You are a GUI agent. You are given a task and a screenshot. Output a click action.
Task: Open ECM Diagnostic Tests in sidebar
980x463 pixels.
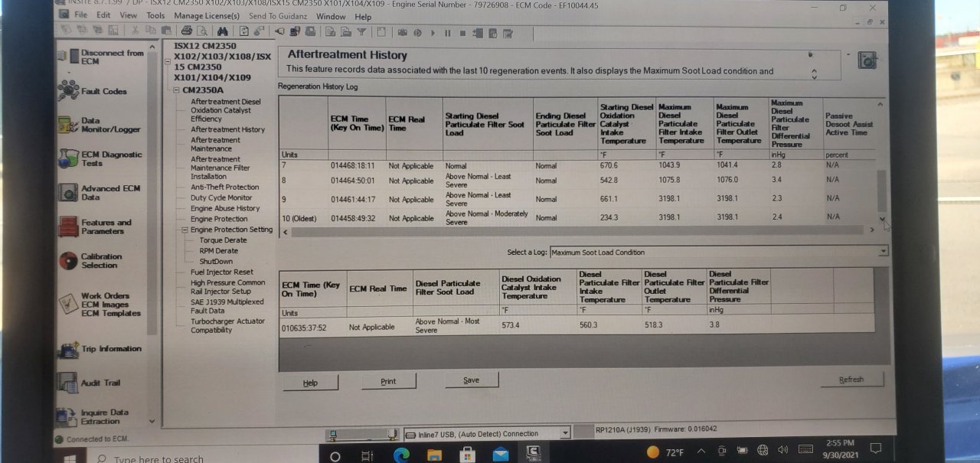pyautogui.click(x=100, y=158)
